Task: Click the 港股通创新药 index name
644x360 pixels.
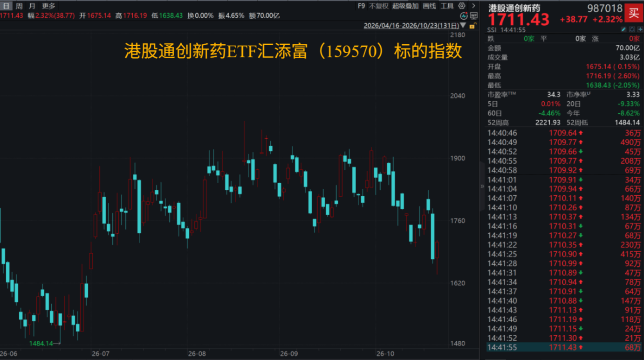Action: click(x=514, y=8)
